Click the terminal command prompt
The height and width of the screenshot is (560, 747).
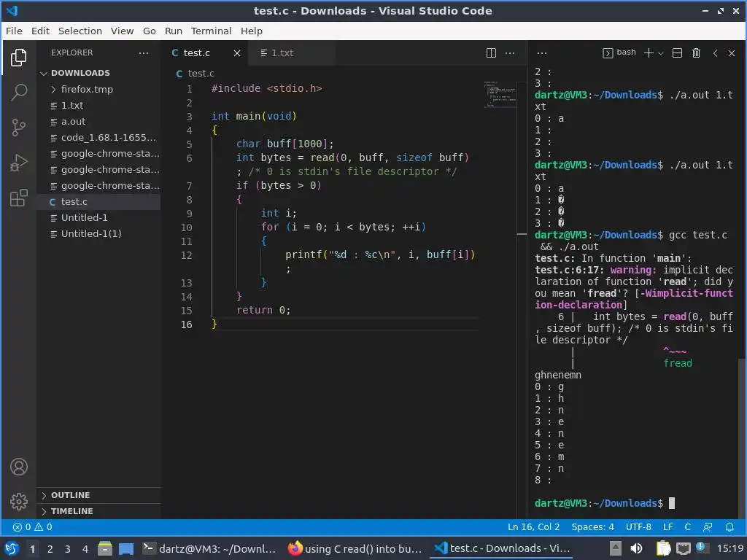click(605, 503)
